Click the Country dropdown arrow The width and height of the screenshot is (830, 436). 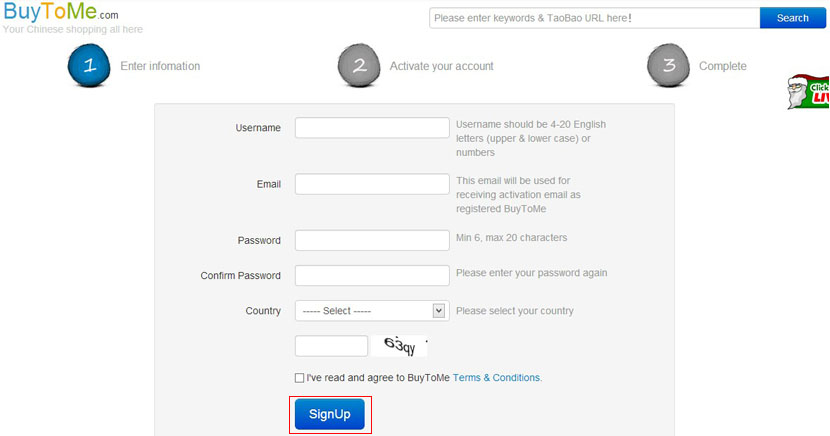pos(438,311)
